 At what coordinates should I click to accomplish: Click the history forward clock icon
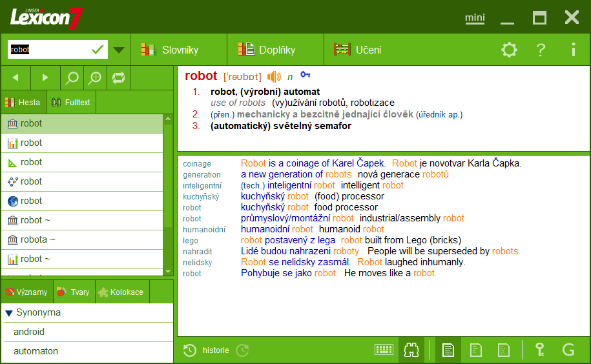click(x=242, y=350)
